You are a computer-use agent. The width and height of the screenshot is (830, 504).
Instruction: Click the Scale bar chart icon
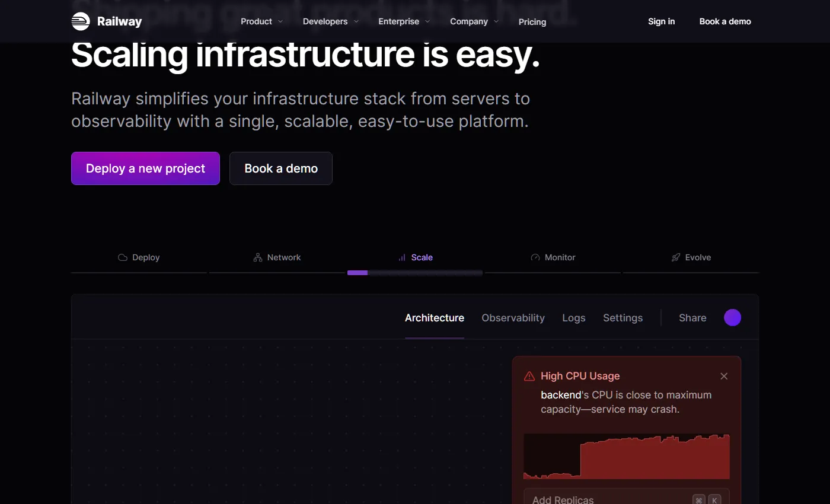402,257
